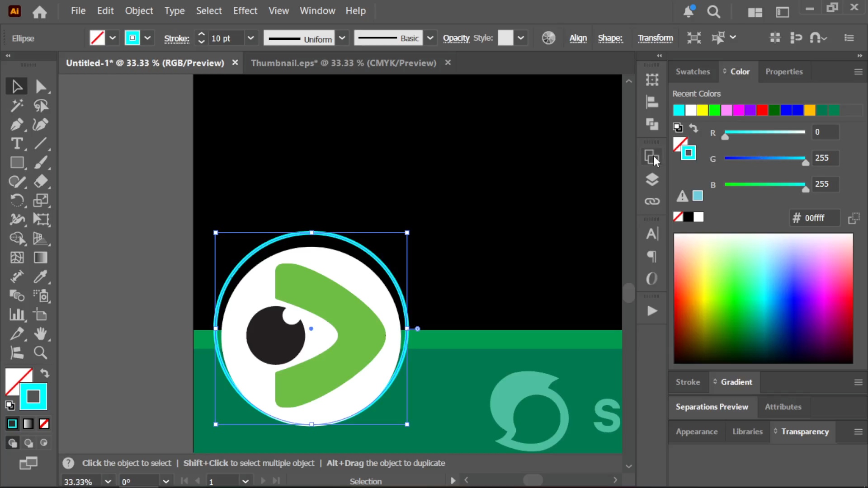Choose the Eyedropper tool
This screenshot has height=488, width=868.
(41, 277)
